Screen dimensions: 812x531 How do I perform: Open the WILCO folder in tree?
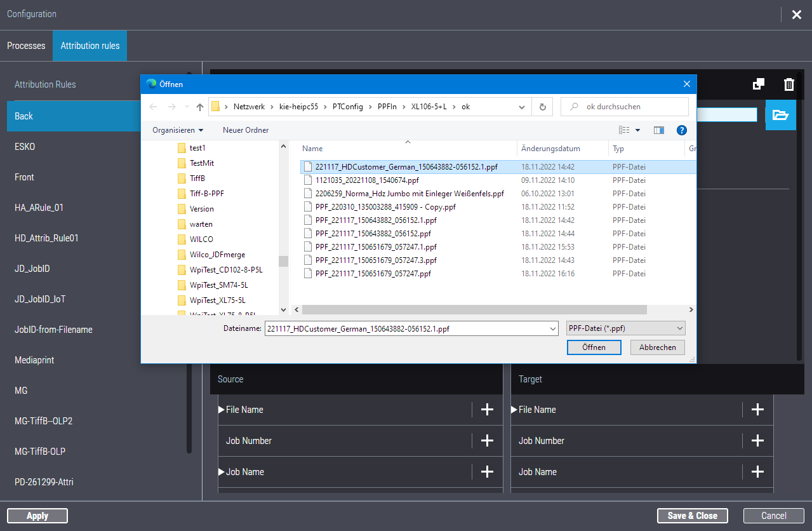pos(201,239)
